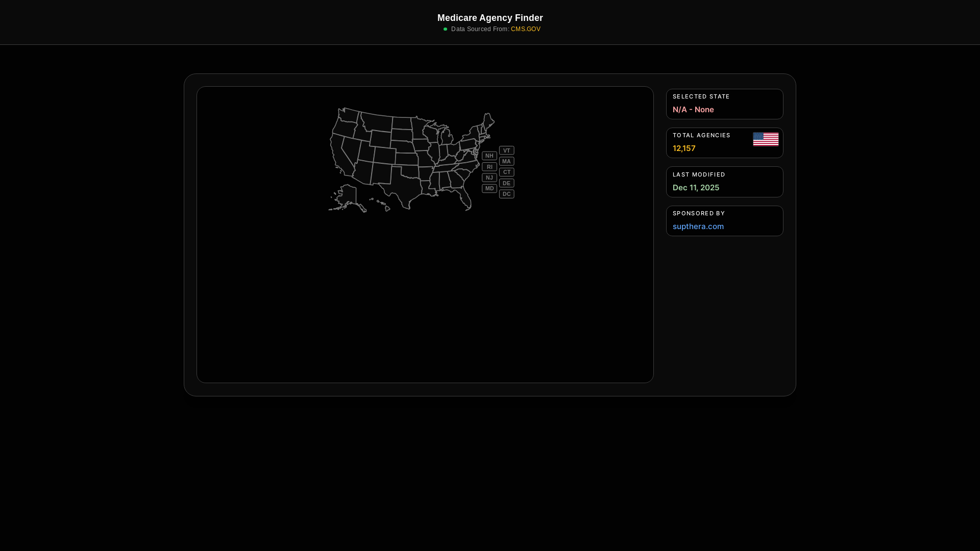Choose Tennessee on the map
Image resolution: width=980 pixels, height=551 pixels.
(x=444, y=168)
